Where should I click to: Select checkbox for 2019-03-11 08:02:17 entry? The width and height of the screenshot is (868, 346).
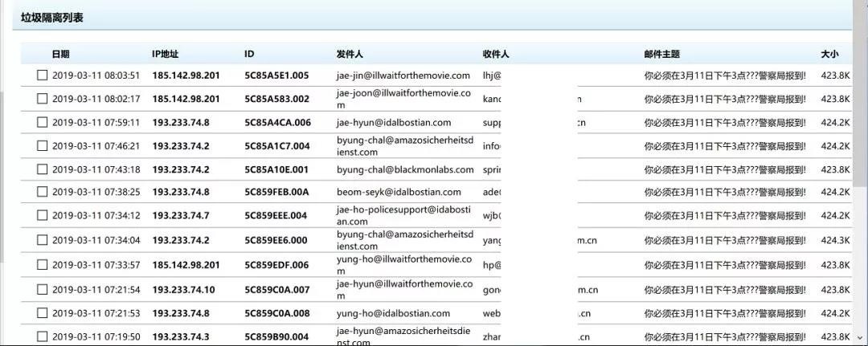point(43,99)
